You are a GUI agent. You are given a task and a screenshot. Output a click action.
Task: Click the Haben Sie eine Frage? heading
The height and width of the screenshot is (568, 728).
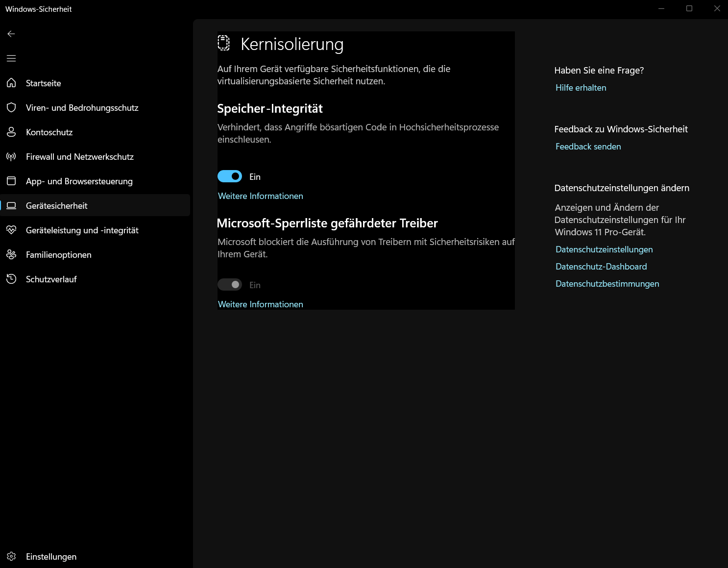pos(599,71)
